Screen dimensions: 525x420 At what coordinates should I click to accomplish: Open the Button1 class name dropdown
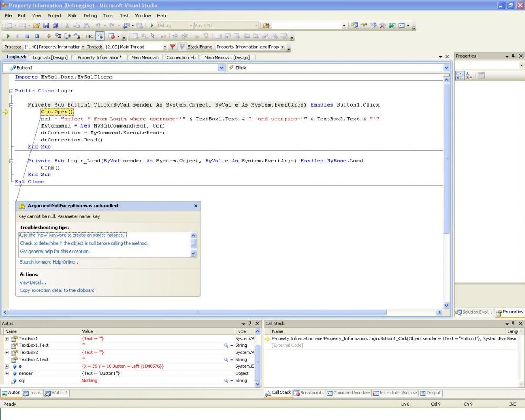point(222,68)
